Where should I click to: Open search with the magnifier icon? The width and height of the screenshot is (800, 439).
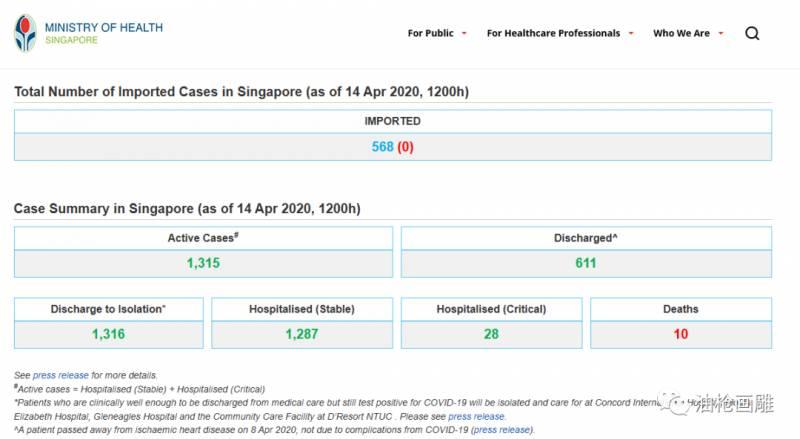(752, 33)
